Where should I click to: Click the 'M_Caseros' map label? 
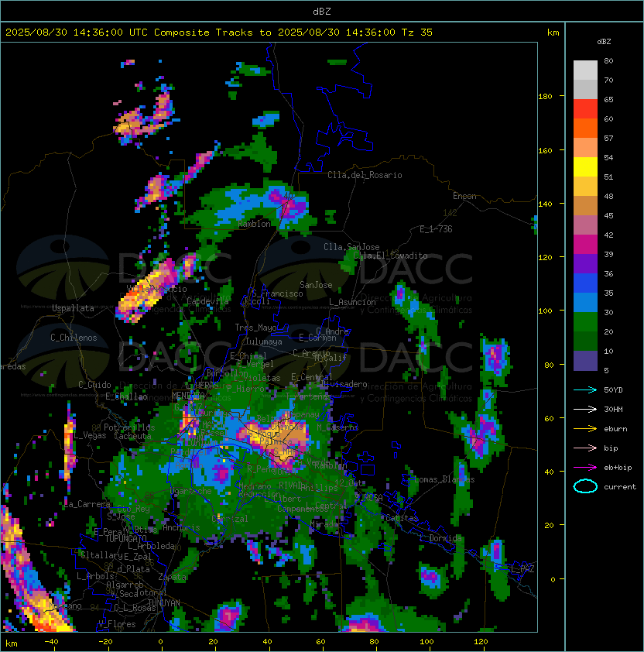(x=337, y=427)
